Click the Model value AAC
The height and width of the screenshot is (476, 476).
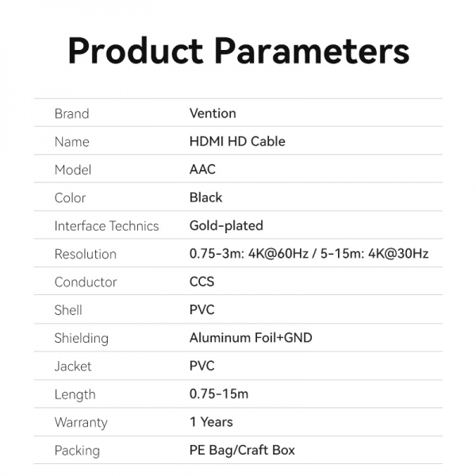[202, 170]
